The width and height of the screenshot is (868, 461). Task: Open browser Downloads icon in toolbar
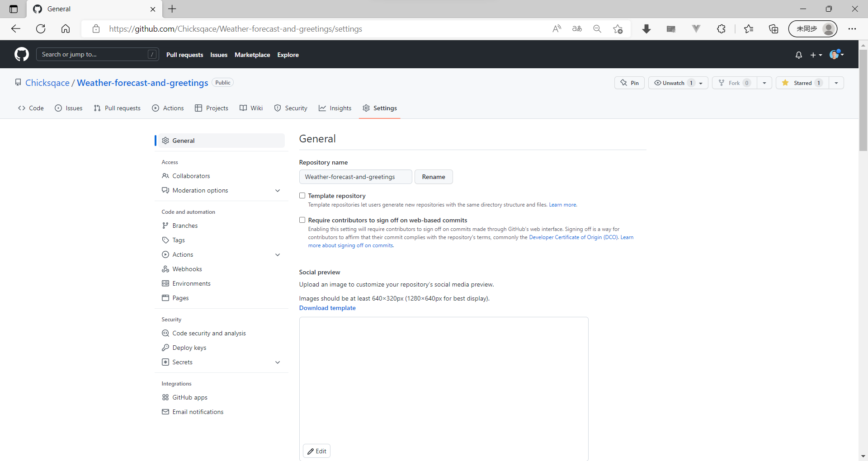click(646, 28)
